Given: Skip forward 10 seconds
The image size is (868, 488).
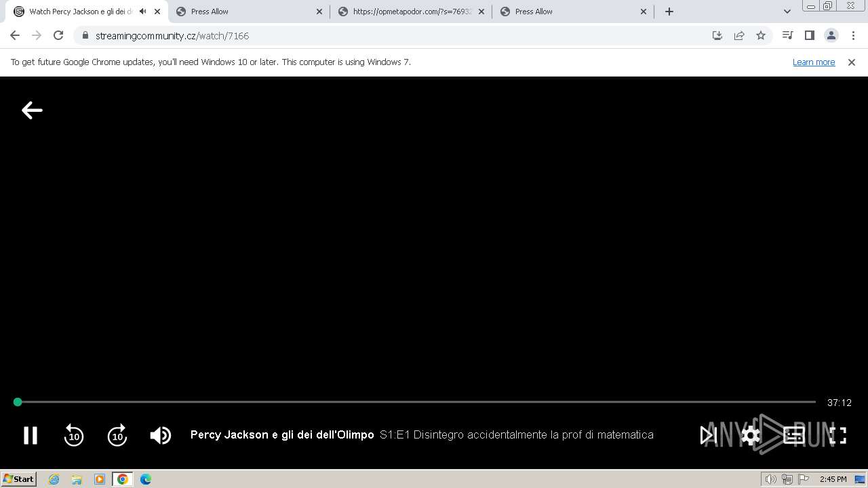Looking at the screenshot, I should (x=117, y=435).
